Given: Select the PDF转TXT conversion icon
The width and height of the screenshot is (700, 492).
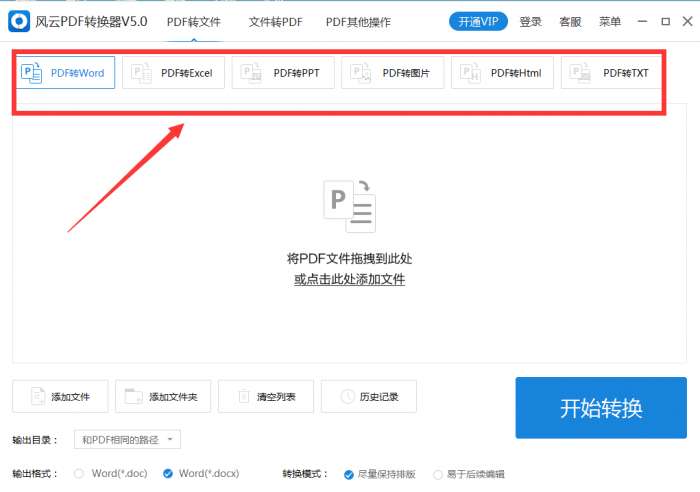Looking at the screenshot, I should pyautogui.click(x=580, y=72).
